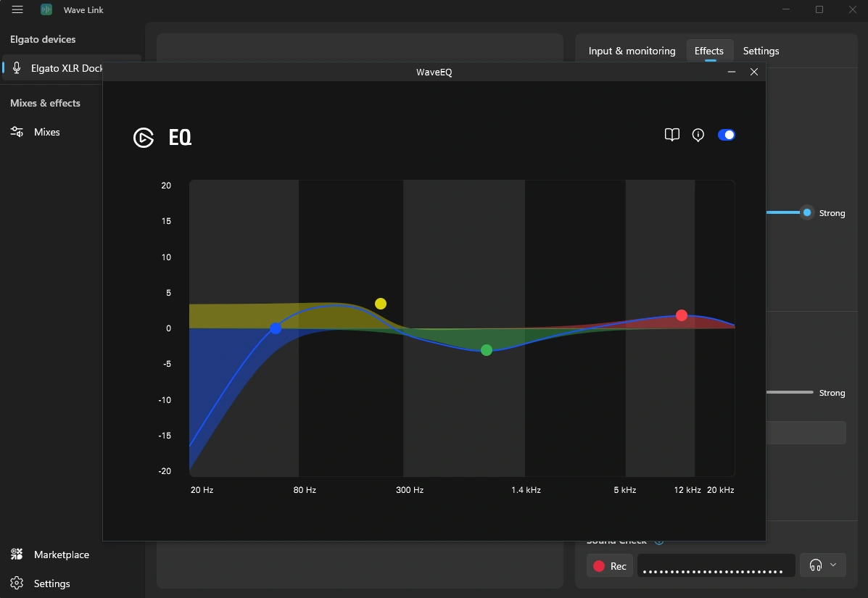Click the Mixes sliders icon
This screenshot has width=868, height=598.
(x=17, y=132)
